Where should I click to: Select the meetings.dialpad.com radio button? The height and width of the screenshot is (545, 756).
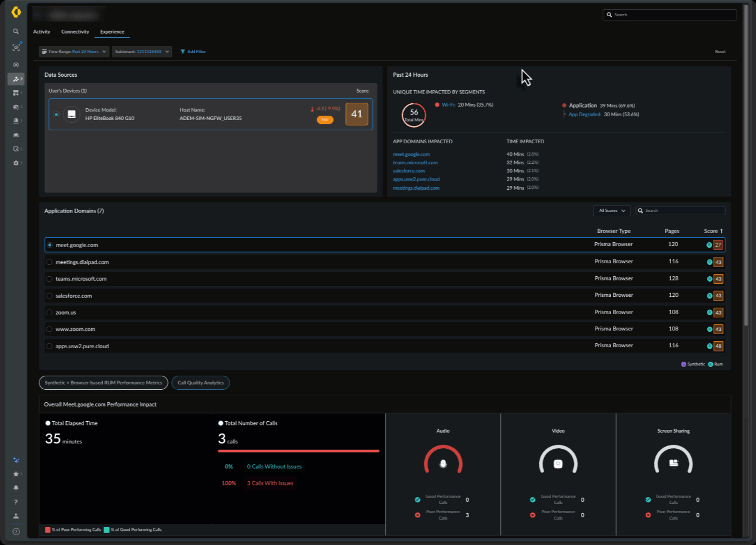[x=49, y=262]
